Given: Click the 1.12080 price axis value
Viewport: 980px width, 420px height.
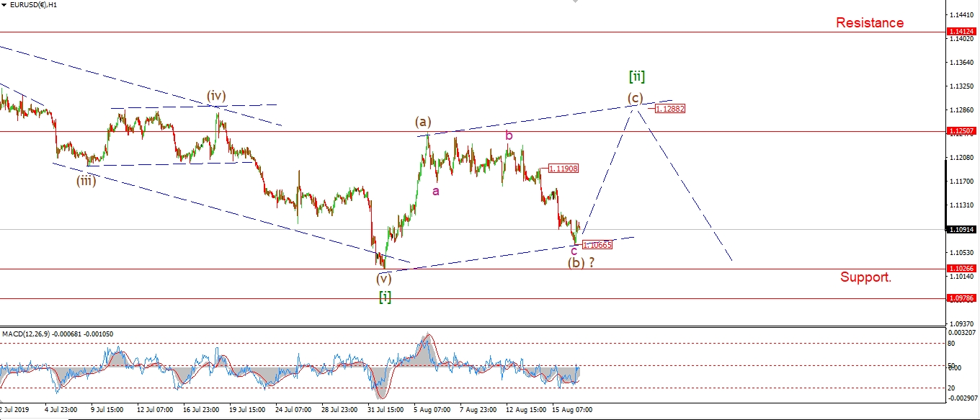Looking at the screenshot, I should 962,157.
